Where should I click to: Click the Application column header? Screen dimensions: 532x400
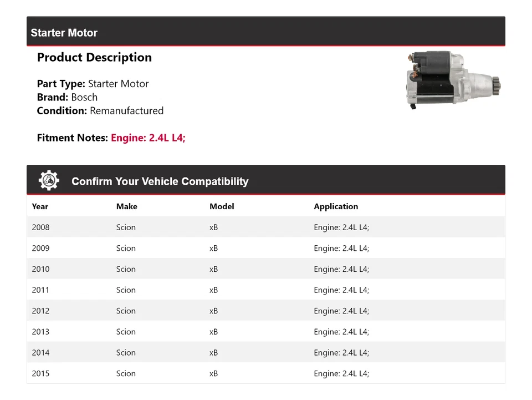(x=336, y=206)
